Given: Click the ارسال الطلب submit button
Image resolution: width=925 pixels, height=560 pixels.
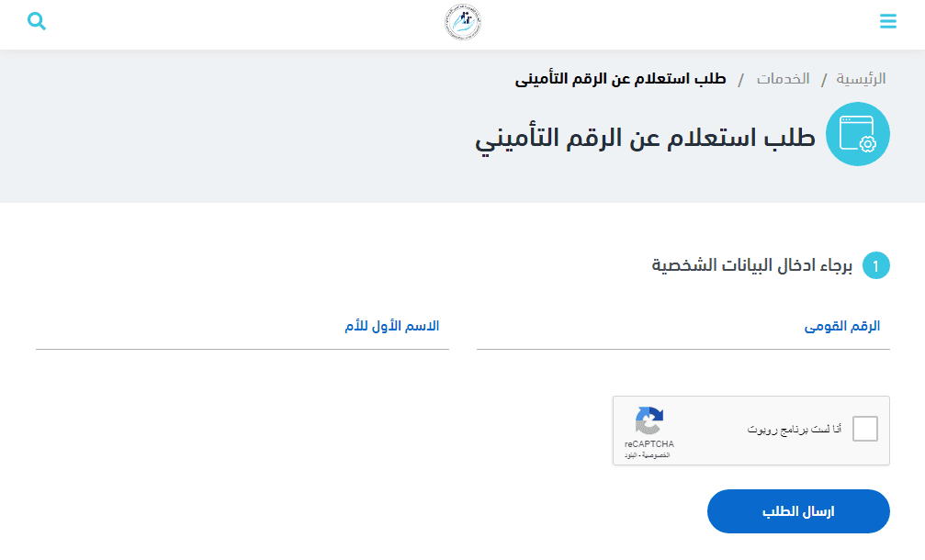Looking at the screenshot, I should (x=798, y=511).
